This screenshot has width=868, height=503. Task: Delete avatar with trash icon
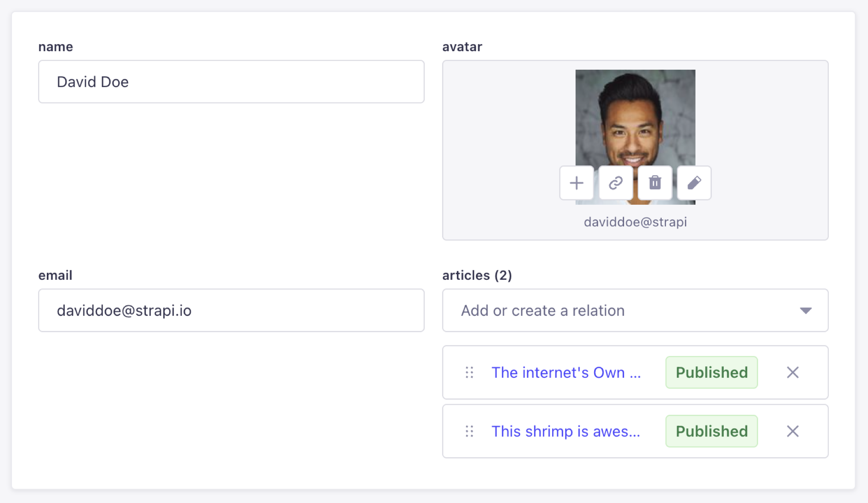click(x=655, y=183)
